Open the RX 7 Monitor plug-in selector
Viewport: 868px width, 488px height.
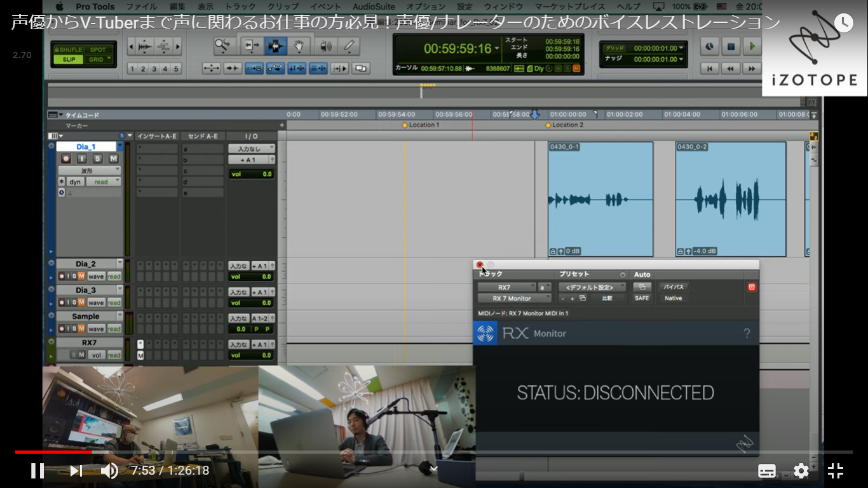point(515,298)
